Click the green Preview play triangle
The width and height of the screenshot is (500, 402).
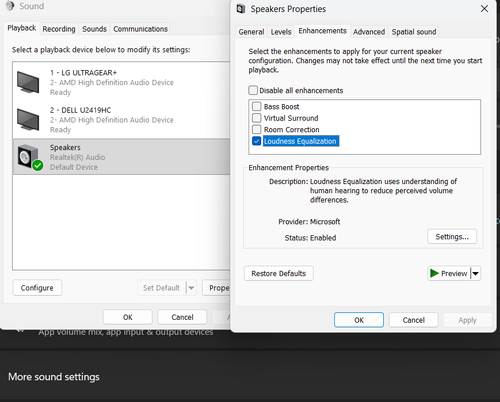click(434, 273)
